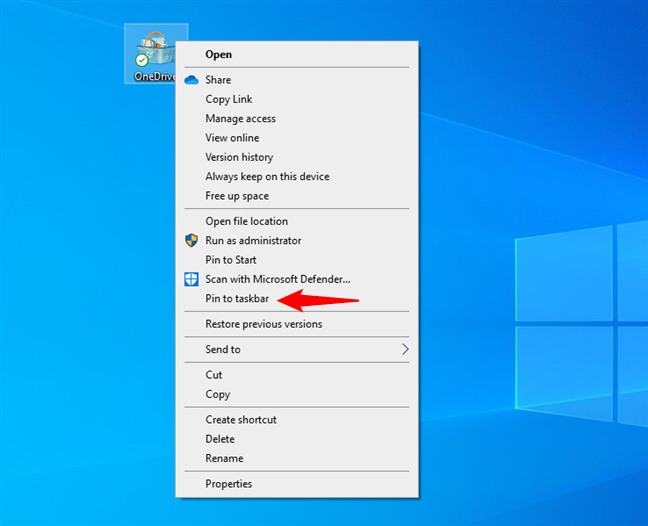Viewport: 648px width, 526px height.
Task: Click the shield icon beside Run as administrator
Action: [x=191, y=240]
